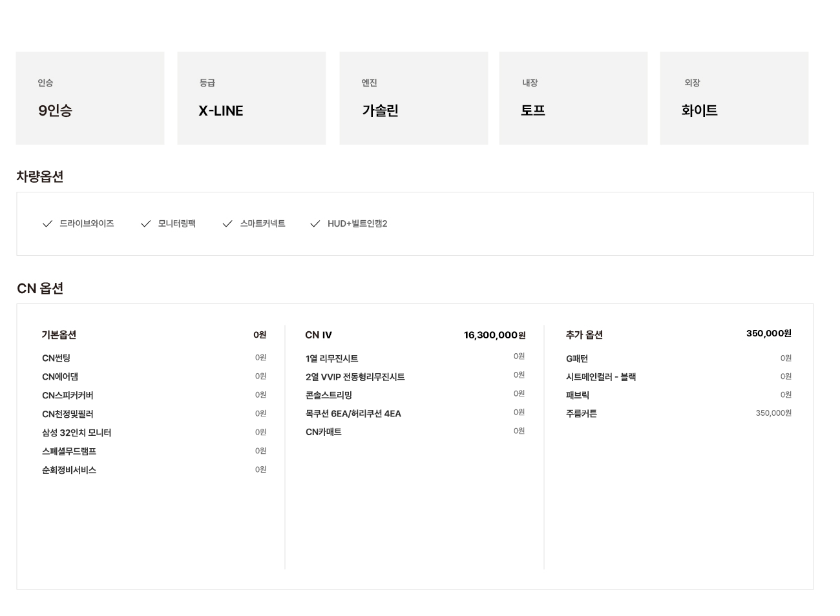Select the 외장 card showing 화이트
Viewport: 840px width, 616px height.
tap(734, 98)
